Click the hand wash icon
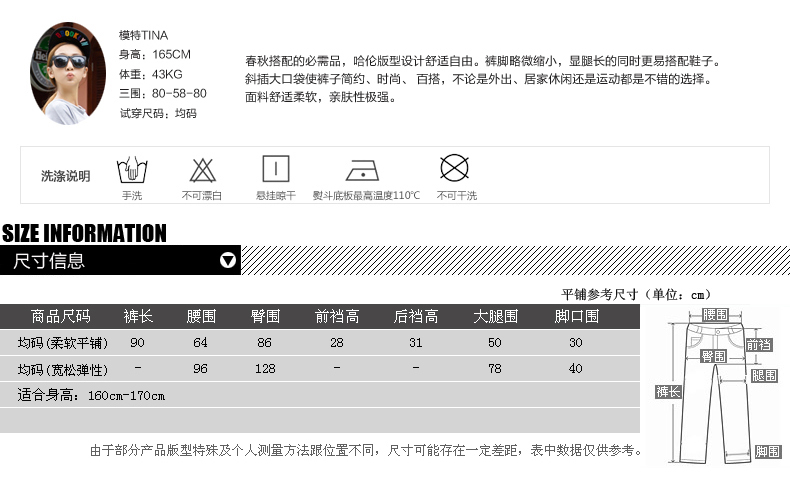 (x=132, y=168)
